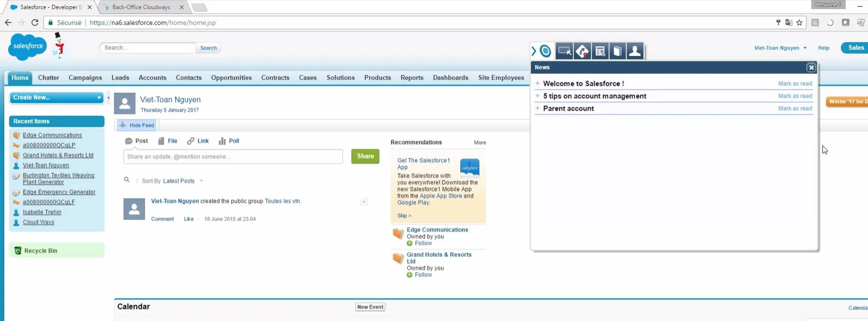Open the Cases tab
Screen dimensions: 868x321
308,77
